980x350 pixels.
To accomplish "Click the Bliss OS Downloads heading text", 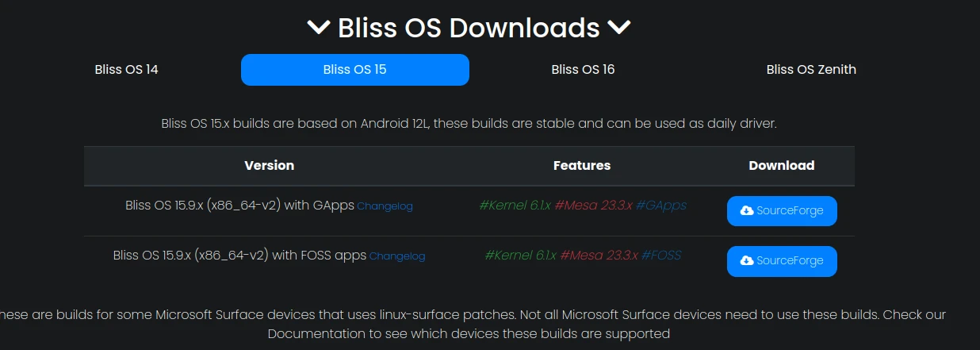I will [x=469, y=28].
